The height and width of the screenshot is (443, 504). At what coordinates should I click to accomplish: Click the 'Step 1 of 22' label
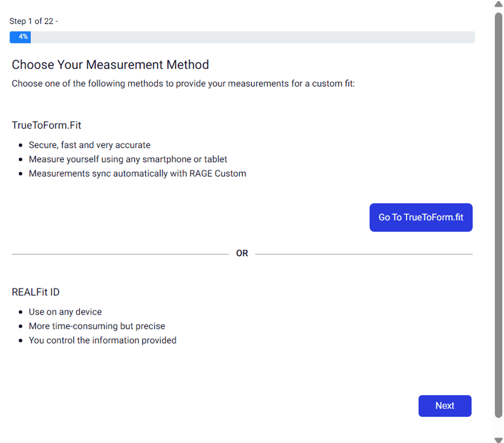point(33,21)
